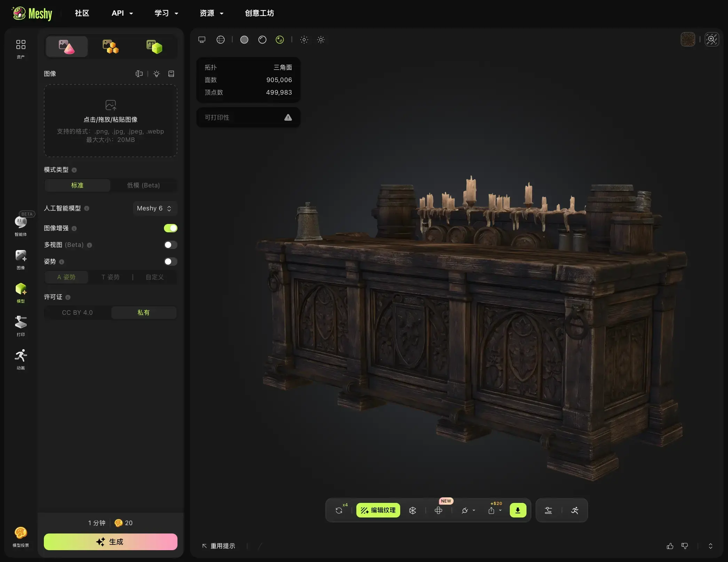Open the 资产 assets sidebar icon
Screen dimensions: 728x562
coord(21,49)
